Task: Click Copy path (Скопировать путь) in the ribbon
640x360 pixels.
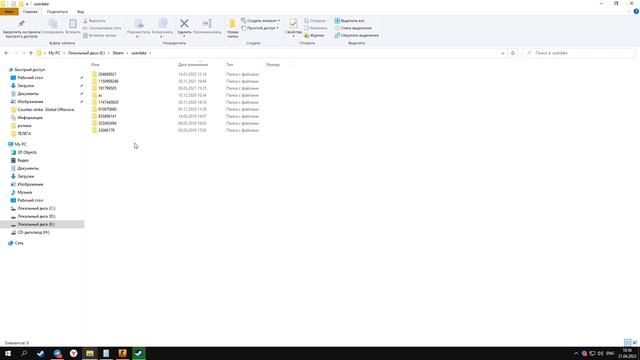Action: click(x=102, y=28)
